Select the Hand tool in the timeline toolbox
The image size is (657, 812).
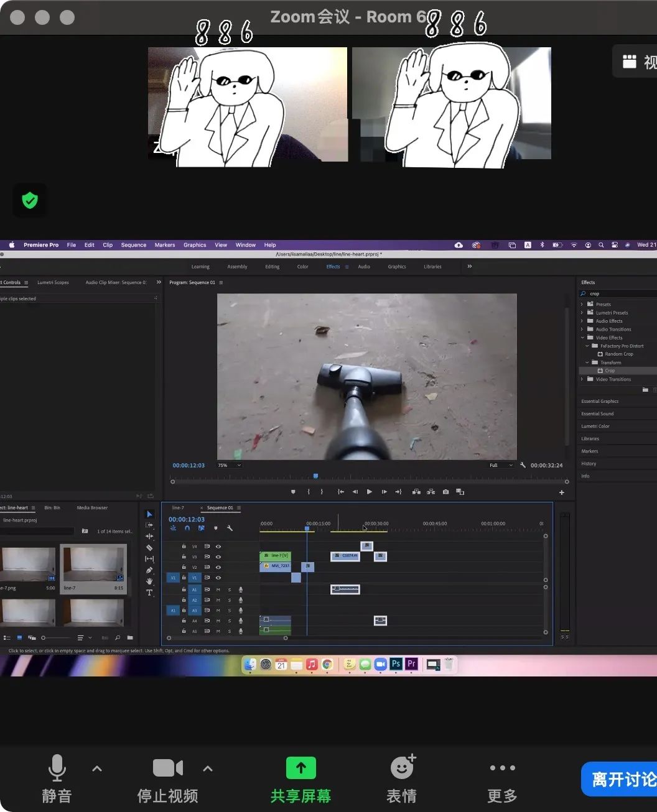pyautogui.click(x=149, y=581)
